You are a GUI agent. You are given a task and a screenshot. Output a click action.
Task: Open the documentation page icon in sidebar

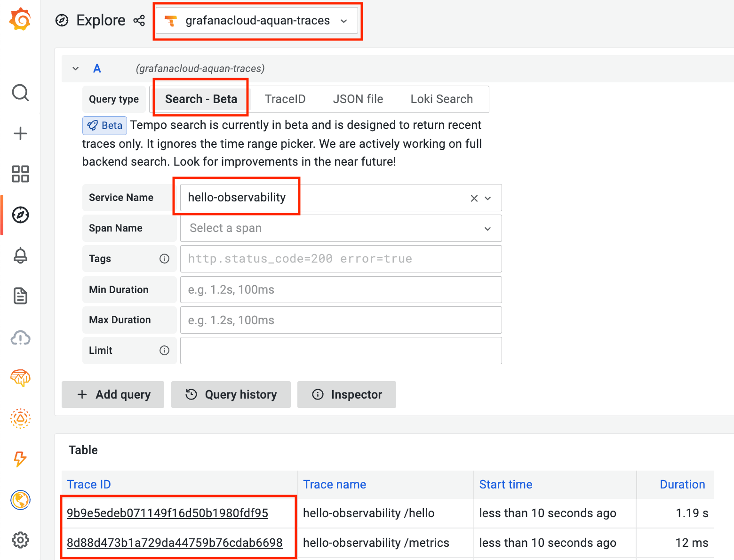point(20,296)
